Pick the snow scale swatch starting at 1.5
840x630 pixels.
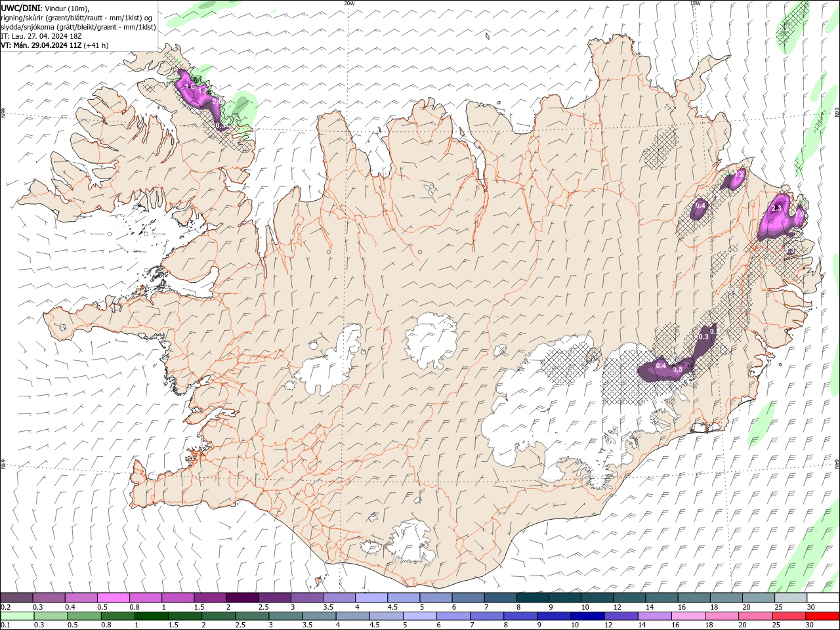[210, 598]
